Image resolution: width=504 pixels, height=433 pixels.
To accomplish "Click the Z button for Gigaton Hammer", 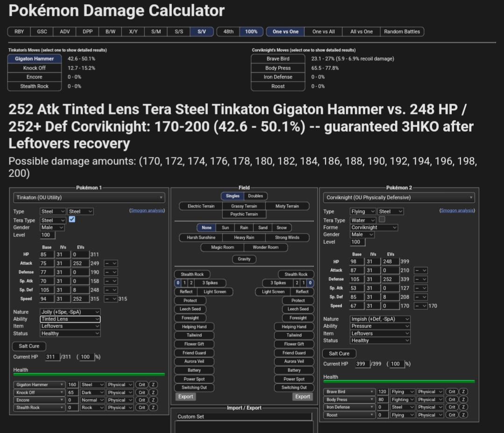I will pyautogui.click(x=153, y=385).
